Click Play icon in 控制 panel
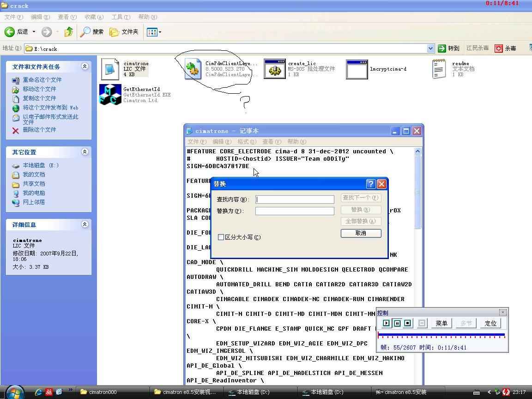This screenshot has height=399, width=532. [386, 323]
